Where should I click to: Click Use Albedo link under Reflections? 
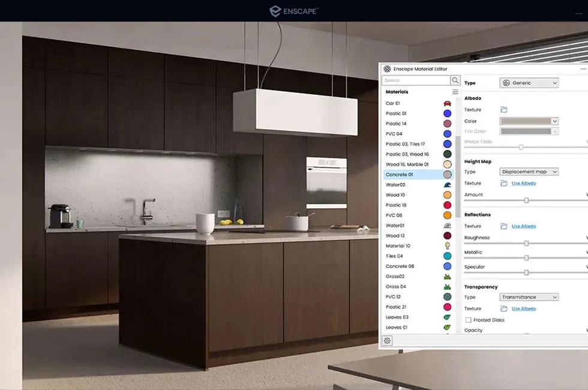[523, 227]
